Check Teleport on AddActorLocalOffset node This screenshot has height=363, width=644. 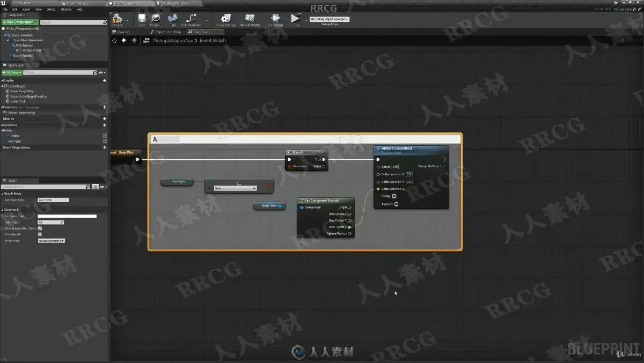coord(396,204)
